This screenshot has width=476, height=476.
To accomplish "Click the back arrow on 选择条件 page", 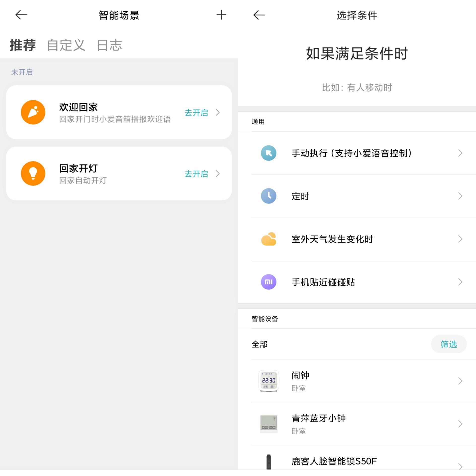I will pos(259,15).
